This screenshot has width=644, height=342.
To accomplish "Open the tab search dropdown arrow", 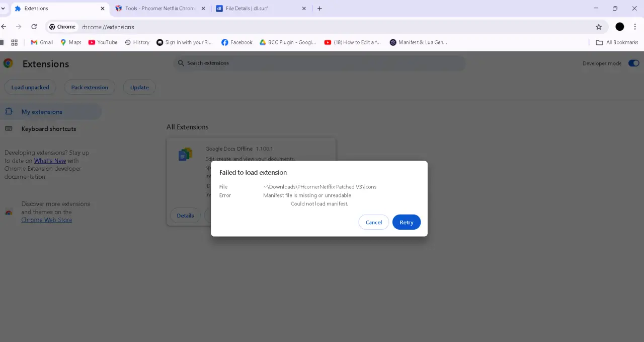I will pos(3,9).
